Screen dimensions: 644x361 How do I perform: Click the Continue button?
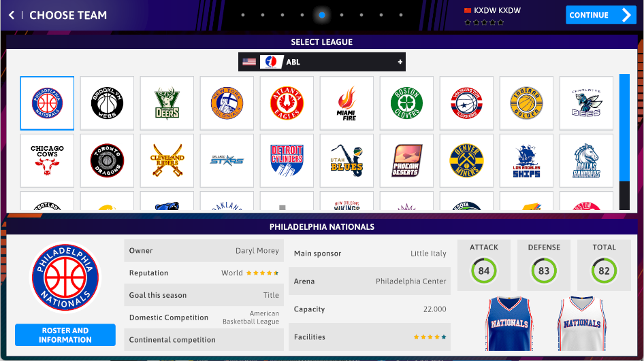(601, 15)
